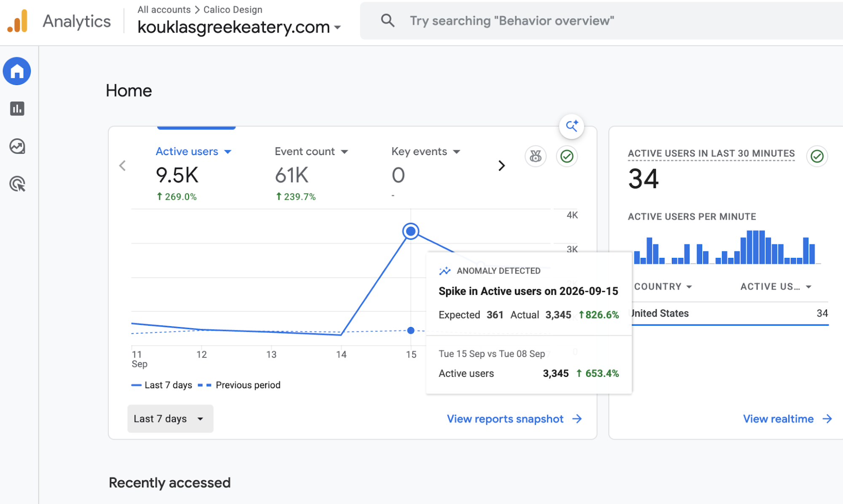Click the Anomaly Detected label
843x504 pixels.
click(498, 271)
